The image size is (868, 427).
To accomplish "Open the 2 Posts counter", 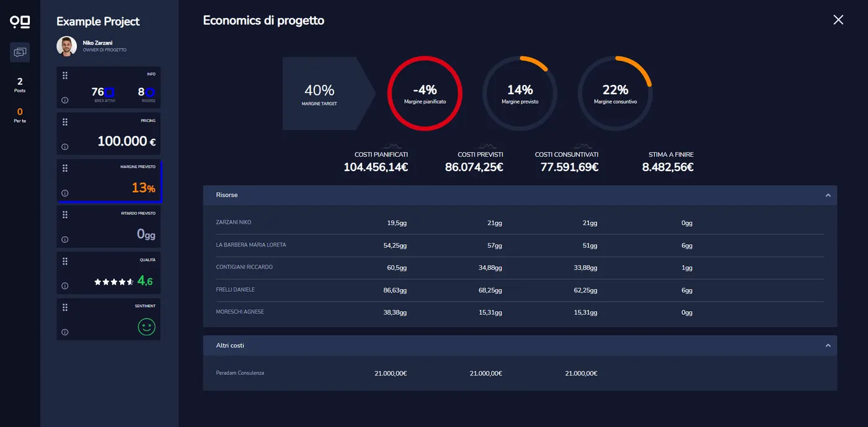I will (x=20, y=85).
